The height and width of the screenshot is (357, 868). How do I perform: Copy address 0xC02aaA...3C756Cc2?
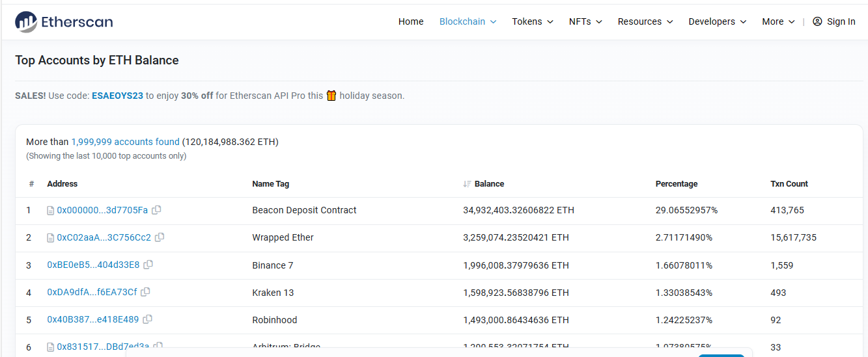(160, 237)
